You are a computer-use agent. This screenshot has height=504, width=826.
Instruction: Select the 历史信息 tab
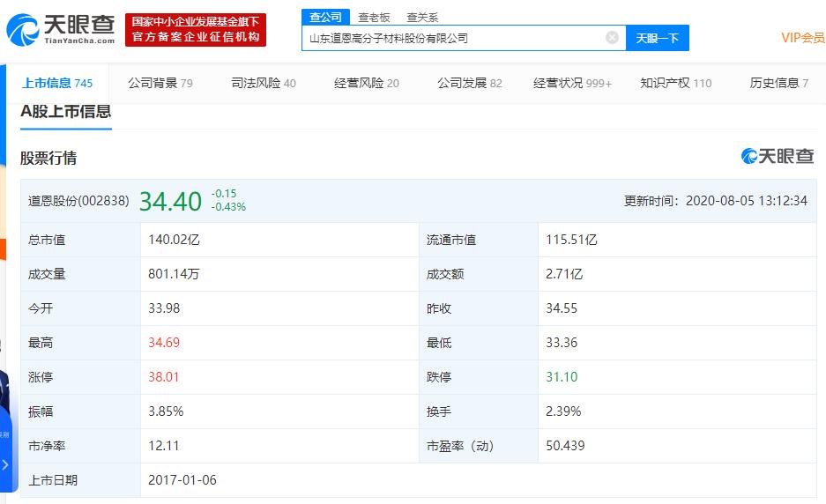(x=778, y=83)
